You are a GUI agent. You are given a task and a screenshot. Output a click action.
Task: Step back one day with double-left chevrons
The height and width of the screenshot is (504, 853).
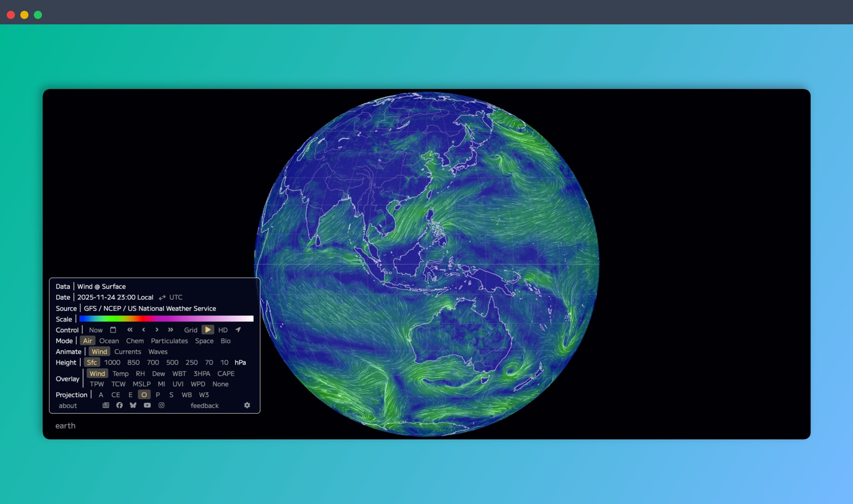point(130,330)
